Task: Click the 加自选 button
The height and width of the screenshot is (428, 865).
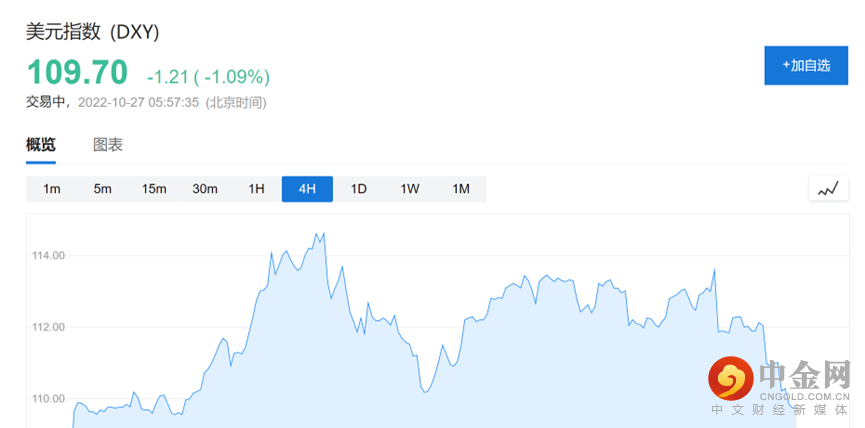Action: [806, 65]
